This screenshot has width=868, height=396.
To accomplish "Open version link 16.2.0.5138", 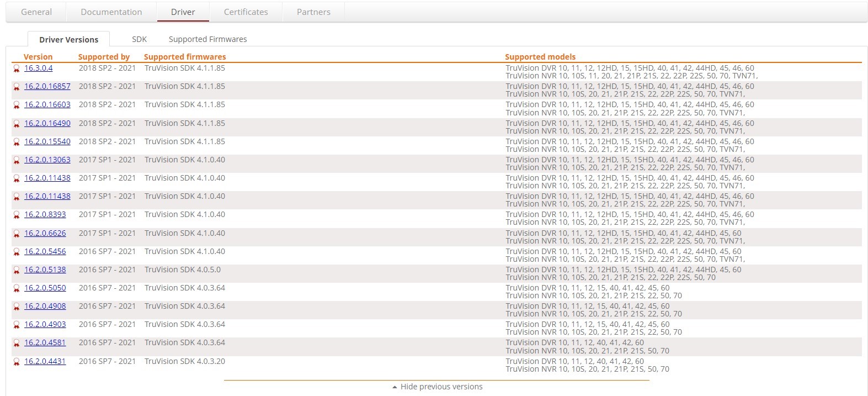I will [x=45, y=270].
